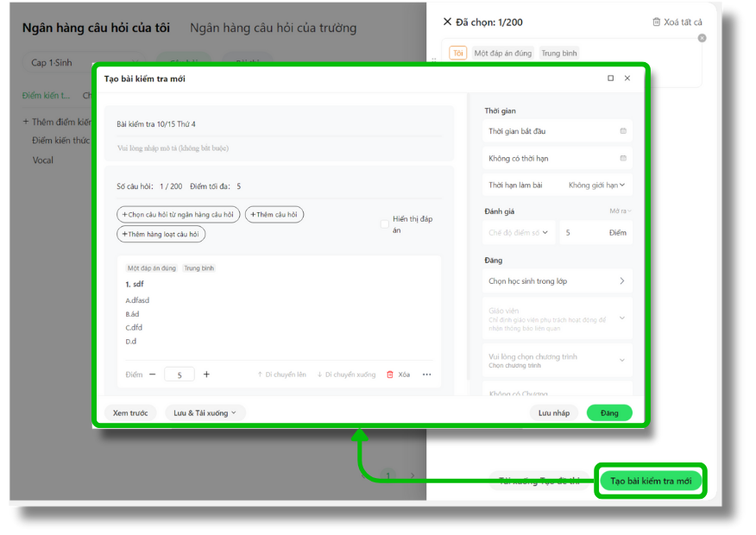
Task: Remove the selected question card with its corner X
Action: tap(702, 38)
